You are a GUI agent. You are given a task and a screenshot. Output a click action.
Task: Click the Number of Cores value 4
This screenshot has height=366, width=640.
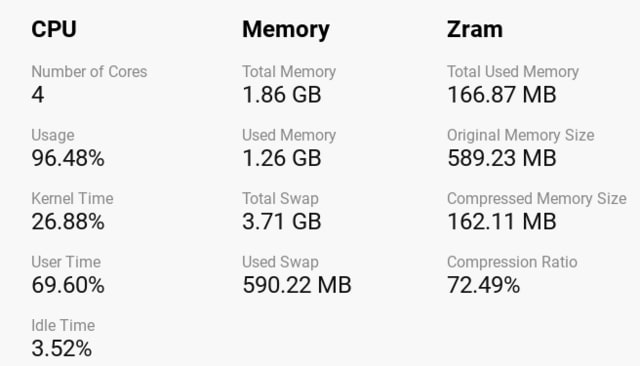click(38, 95)
